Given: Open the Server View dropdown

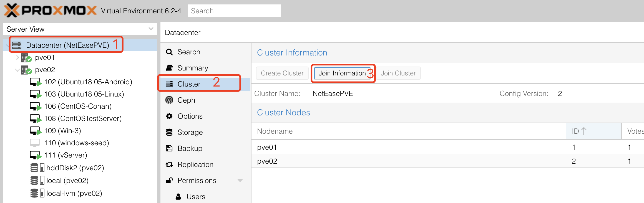Looking at the screenshot, I should coord(151,29).
